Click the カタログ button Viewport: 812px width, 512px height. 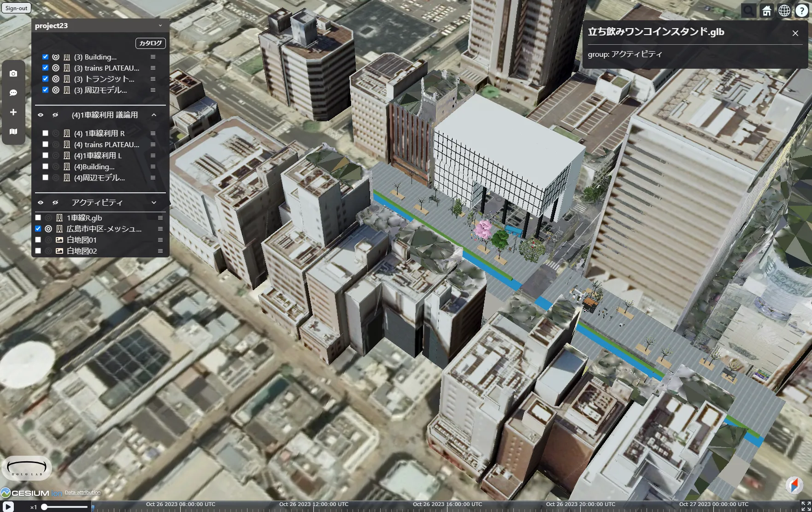point(150,43)
